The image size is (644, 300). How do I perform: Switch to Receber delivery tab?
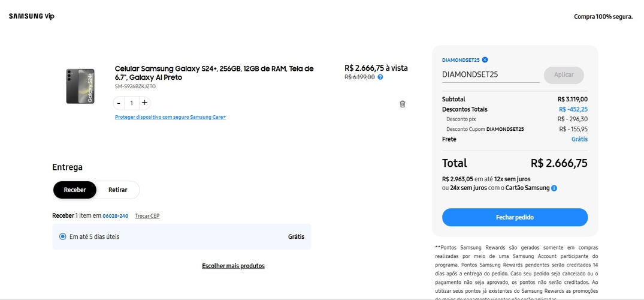click(75, 190)
